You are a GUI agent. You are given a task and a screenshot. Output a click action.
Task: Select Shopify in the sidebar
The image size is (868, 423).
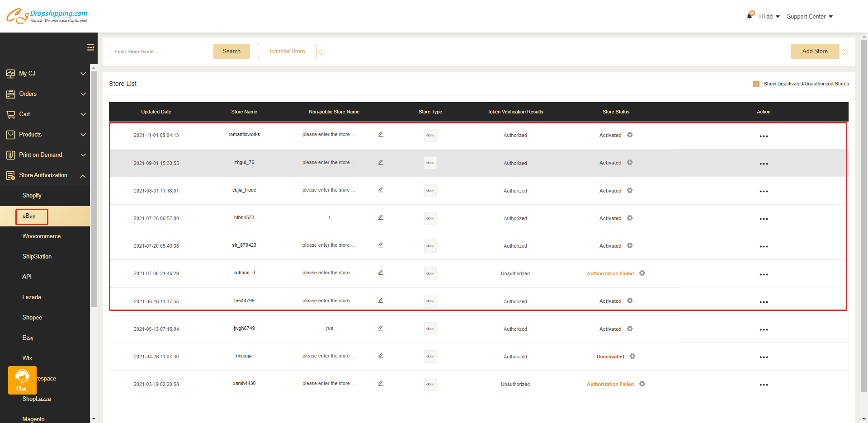click(32, 196)
